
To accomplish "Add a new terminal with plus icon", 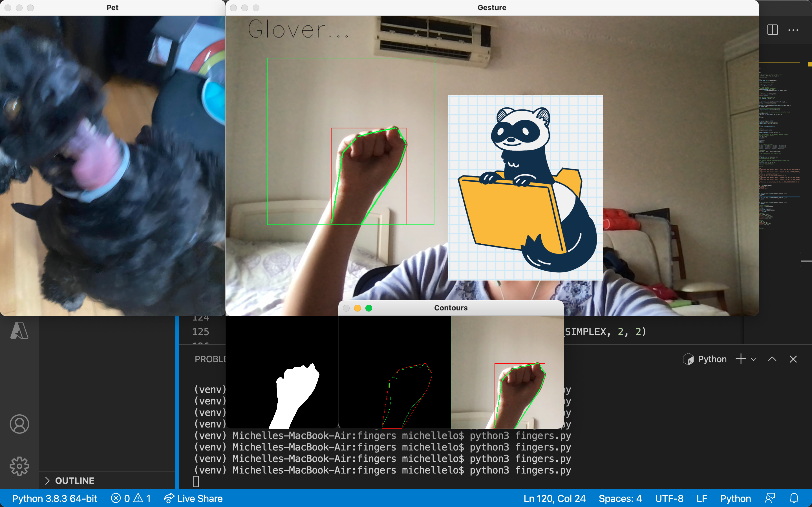I will tap(741, 359).
